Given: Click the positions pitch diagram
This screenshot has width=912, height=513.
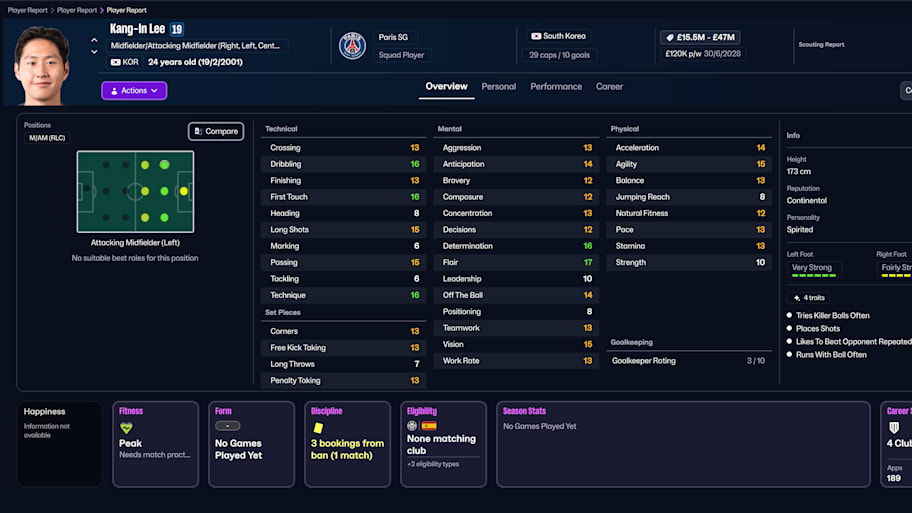Looking at the screenshot, I should pos(135,191).
